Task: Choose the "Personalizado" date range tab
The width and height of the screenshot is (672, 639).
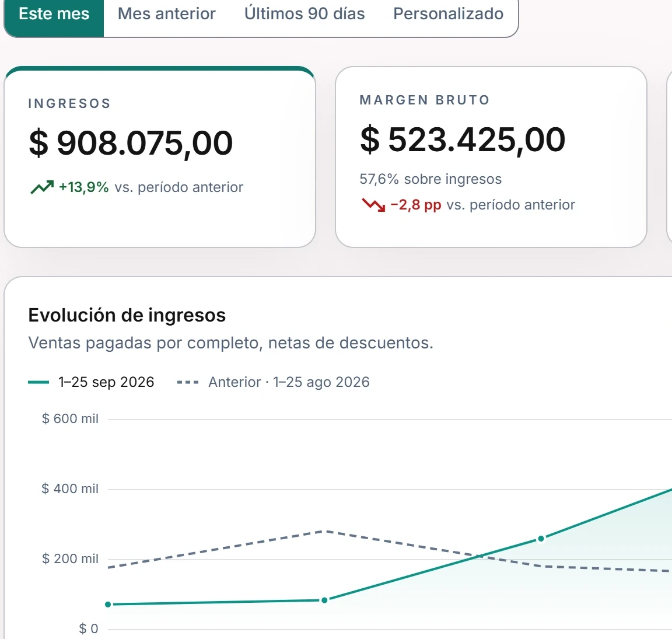Action: pyautogui.click(x=448, y=14)
